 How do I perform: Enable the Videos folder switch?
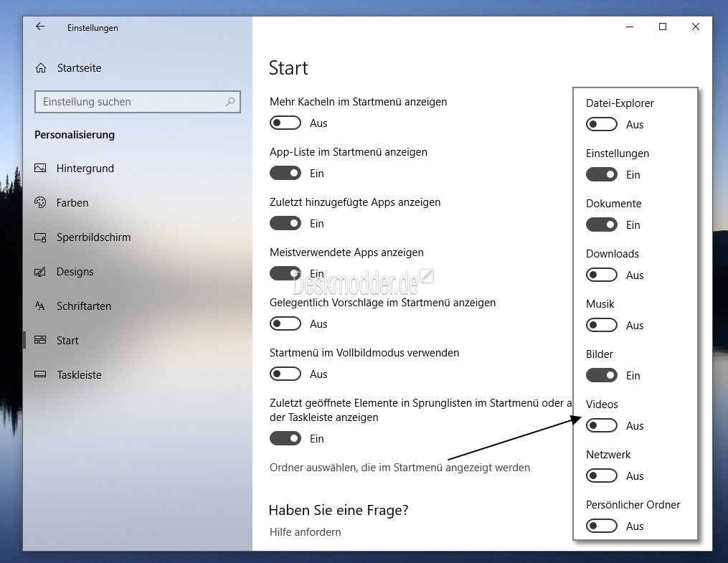point(601,425)
